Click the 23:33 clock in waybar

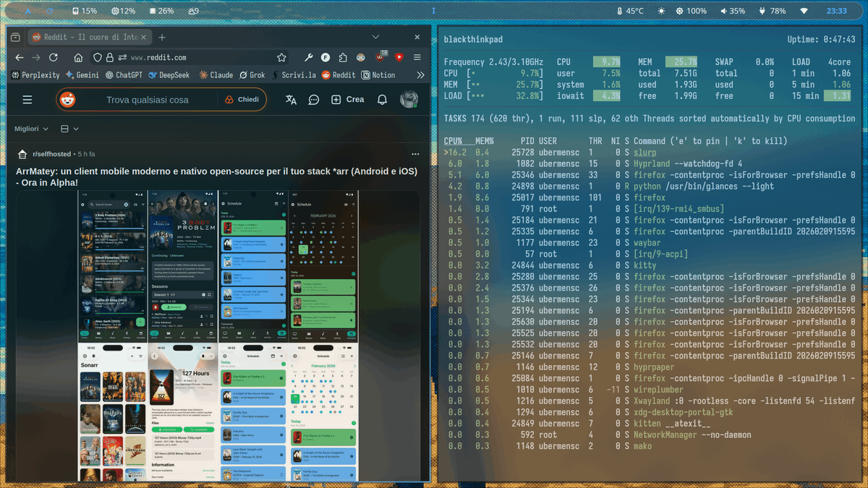[836, 11]
